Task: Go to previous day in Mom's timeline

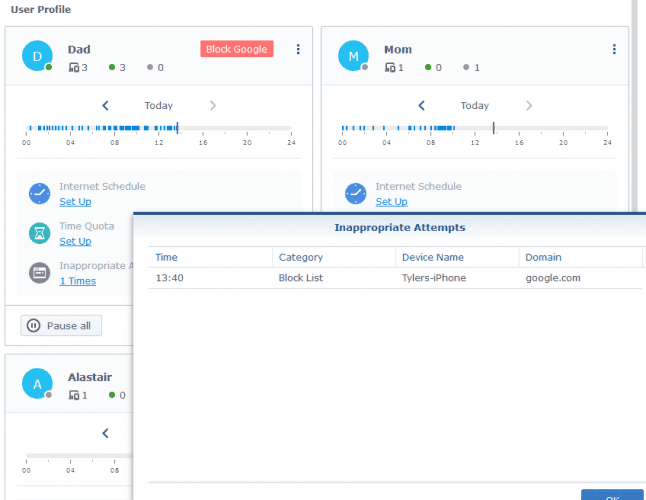Action: coord(422,106)
